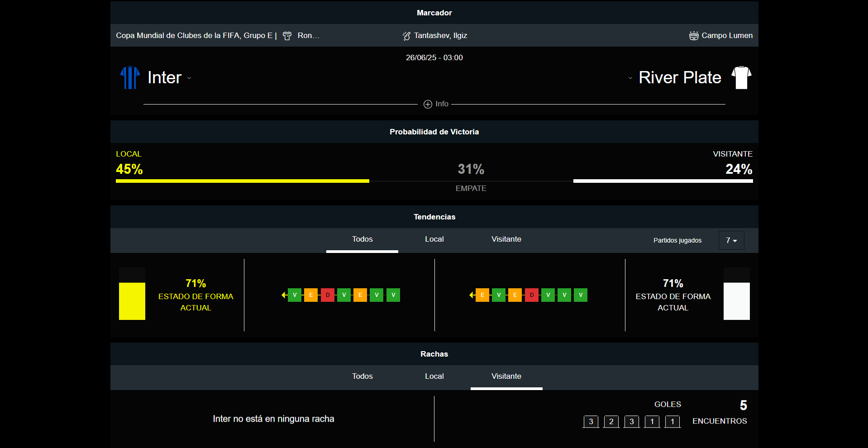
Task: Switch to the Local tab in Tendencias
Action: pyautogui.click(x=434, y=239)
